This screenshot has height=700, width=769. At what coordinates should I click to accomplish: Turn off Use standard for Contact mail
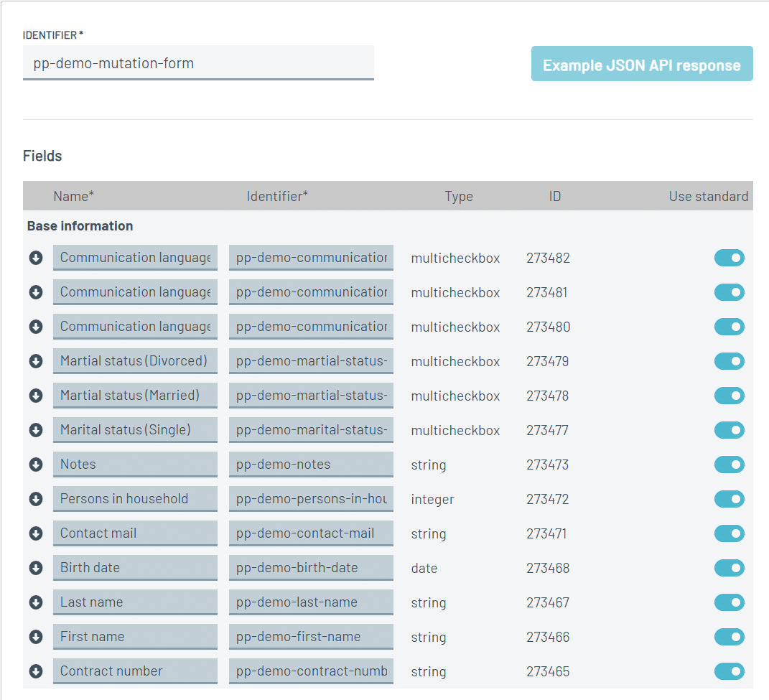point(730,533)
